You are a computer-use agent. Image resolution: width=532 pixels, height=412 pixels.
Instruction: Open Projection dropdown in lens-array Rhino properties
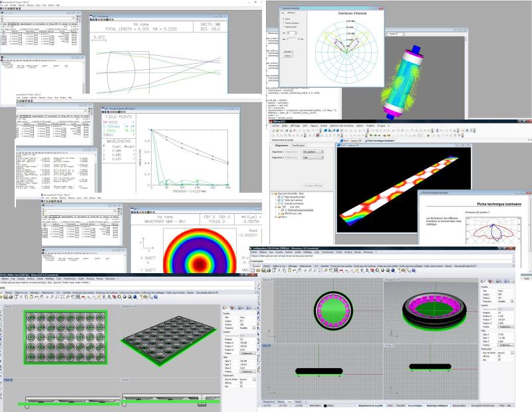(255, 328)
